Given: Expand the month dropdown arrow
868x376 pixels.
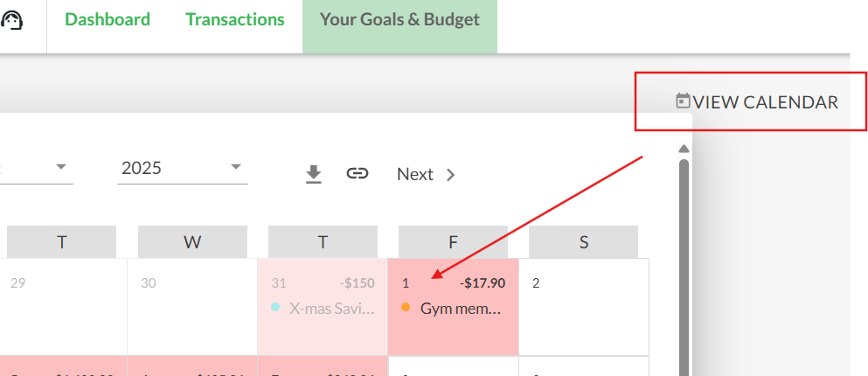Looking at the screenshot, I should coord(61,167).
